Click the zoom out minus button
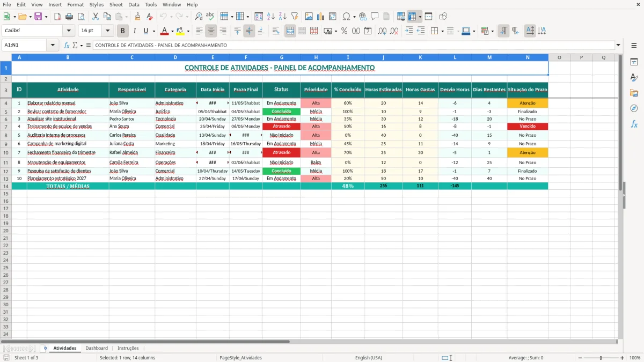The image size is (644, 362). pyautogui.click(x=579, y=358)
